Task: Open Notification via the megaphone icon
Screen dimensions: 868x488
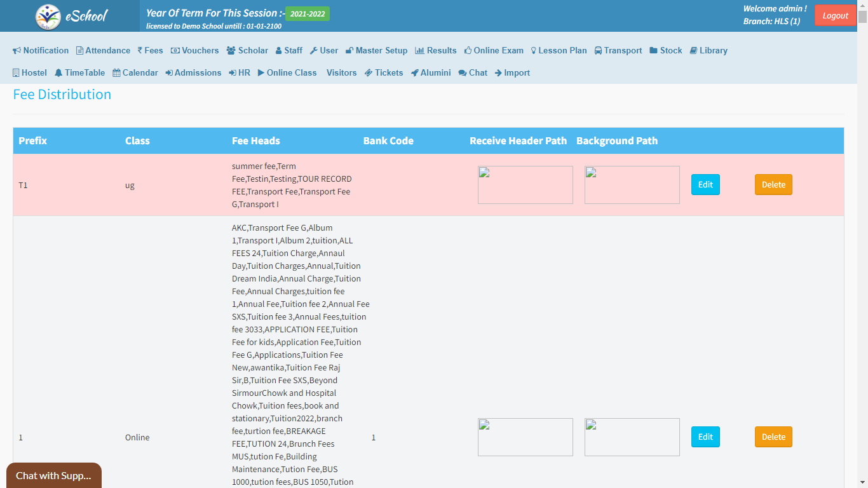Action: pyautogui.click(x=17, y=51)
